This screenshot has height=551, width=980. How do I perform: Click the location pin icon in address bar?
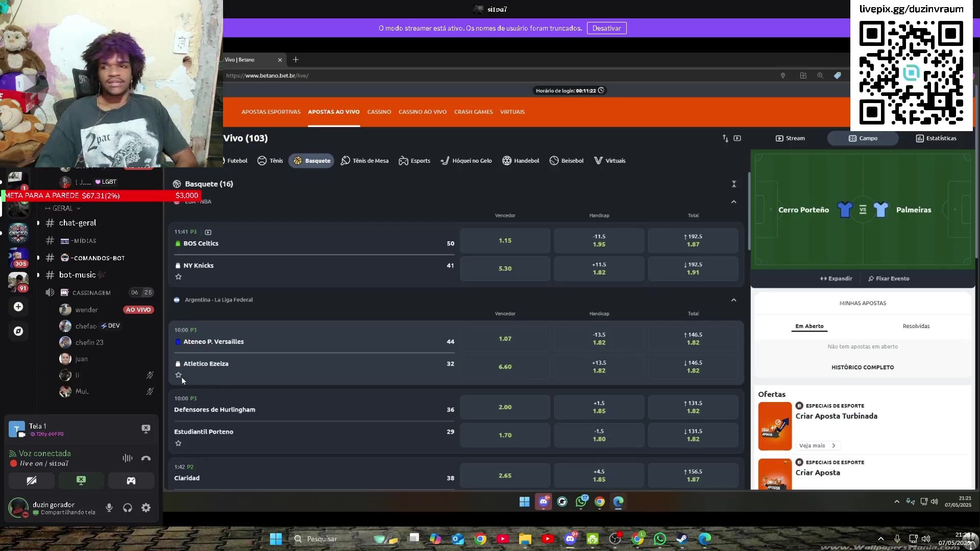coord(782,76)
